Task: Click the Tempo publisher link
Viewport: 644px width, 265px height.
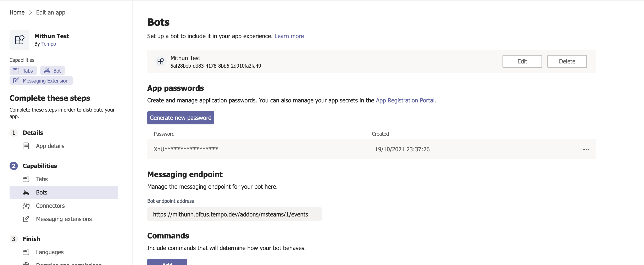Action: pyautogui.click(x=49, y=44)
